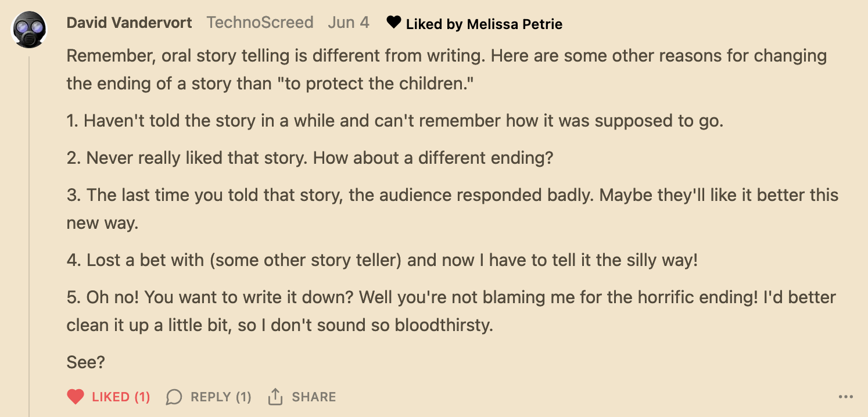Click list item 4 about losing a bet
This screenshot has height=417, width=868.
pyautogui.click(x=382, y=260)
